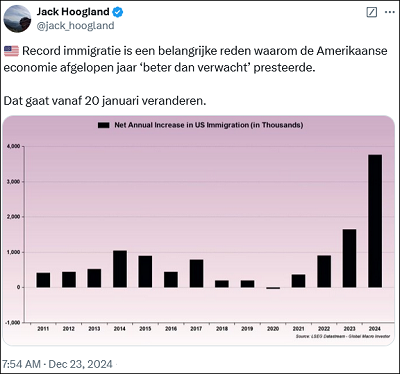
Task: Open the more options three-dot menu
Action: click(x=390, y=12)
